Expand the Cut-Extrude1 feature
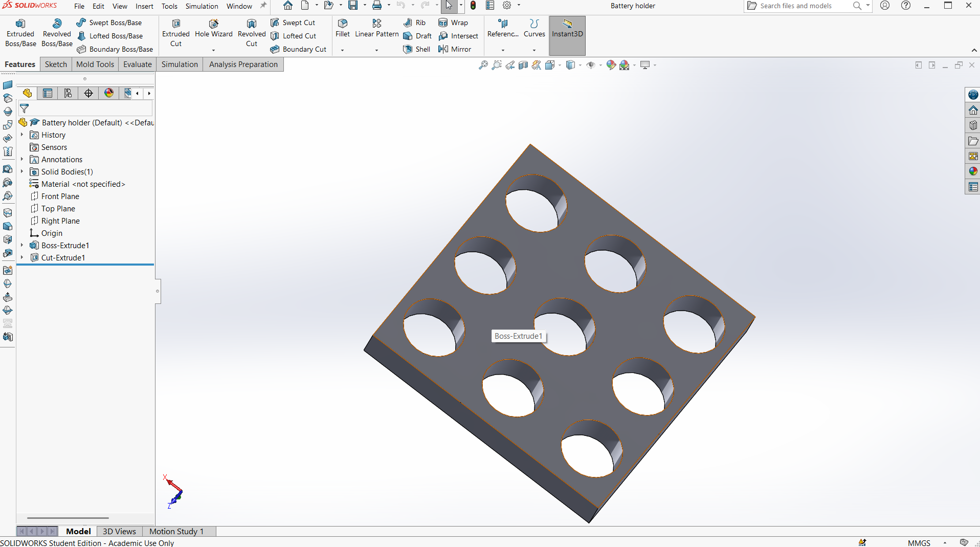 tap(22, 258)
